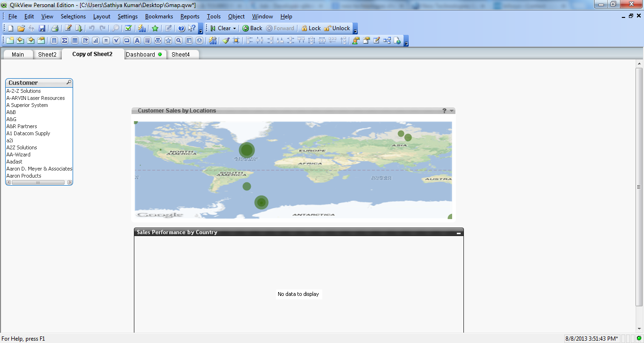
Task: Click the Customer list horizontal scrollbar
Action: click(x=38, y=182)
